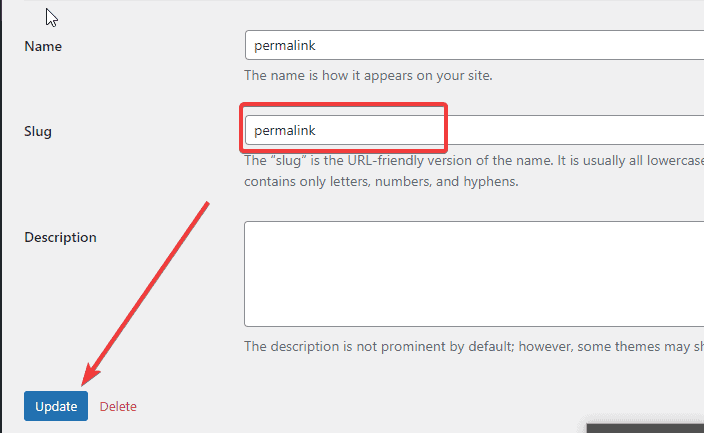This screenshot has width=704, height=433.
Task: Click the Slug field label
Action: coord(38,131)
